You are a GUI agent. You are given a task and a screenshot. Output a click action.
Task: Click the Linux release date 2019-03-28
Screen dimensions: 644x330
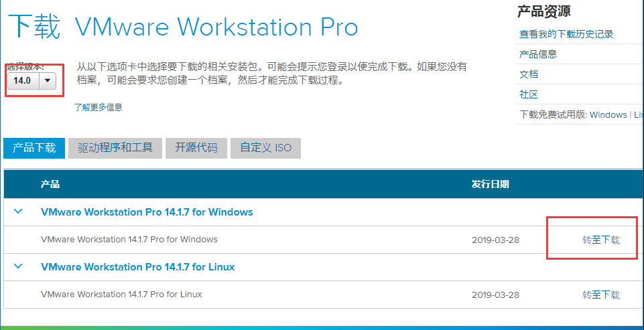495,295
